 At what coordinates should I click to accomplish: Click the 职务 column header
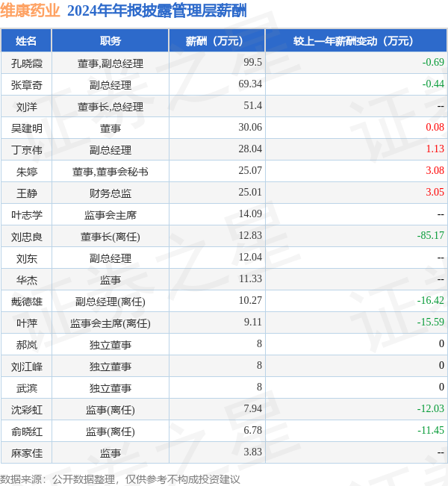point(111,40)
